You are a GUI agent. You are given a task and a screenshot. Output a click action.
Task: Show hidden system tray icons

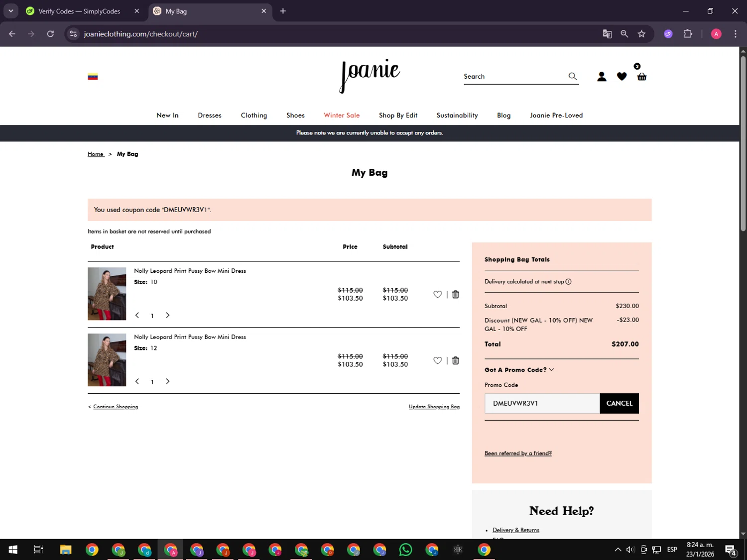tap(618, 550)
